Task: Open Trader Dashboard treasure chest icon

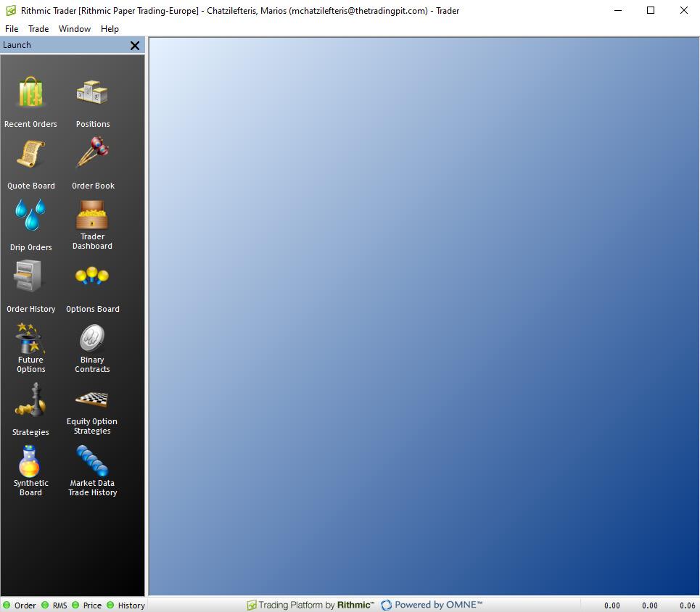Action: click(92, 214)
